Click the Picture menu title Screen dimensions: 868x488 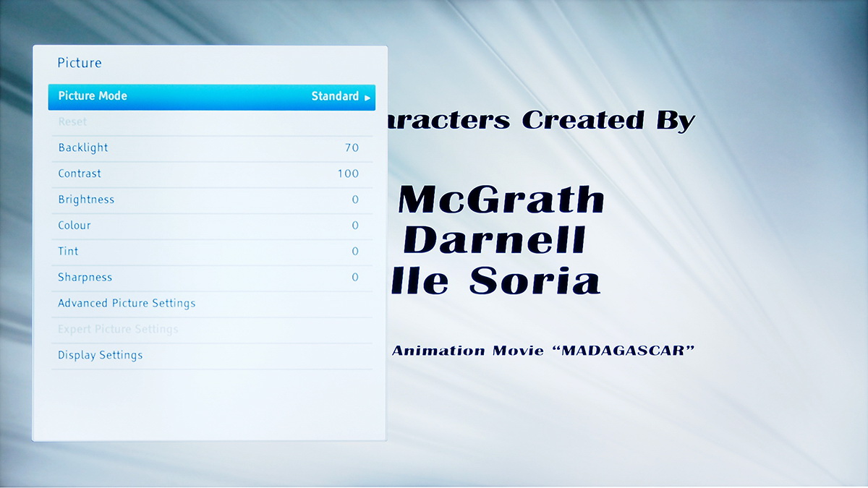tap(80, 63)
